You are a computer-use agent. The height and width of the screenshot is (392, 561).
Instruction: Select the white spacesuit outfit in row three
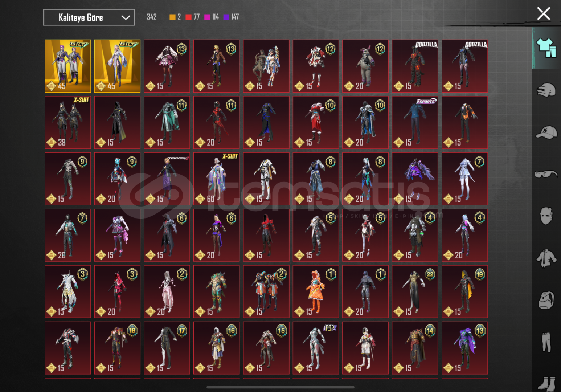(x=266, y=179)
